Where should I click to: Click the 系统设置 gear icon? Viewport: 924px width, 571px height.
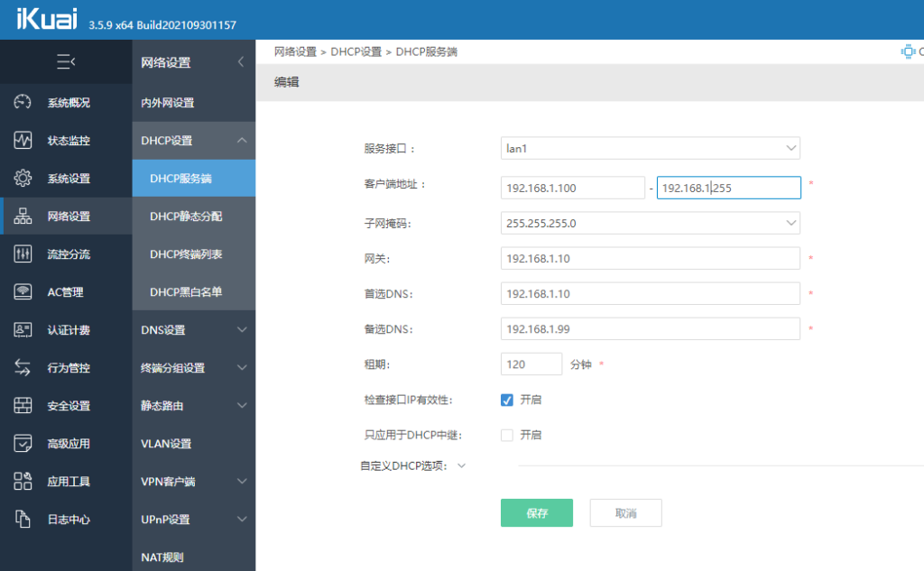point(23,179)
